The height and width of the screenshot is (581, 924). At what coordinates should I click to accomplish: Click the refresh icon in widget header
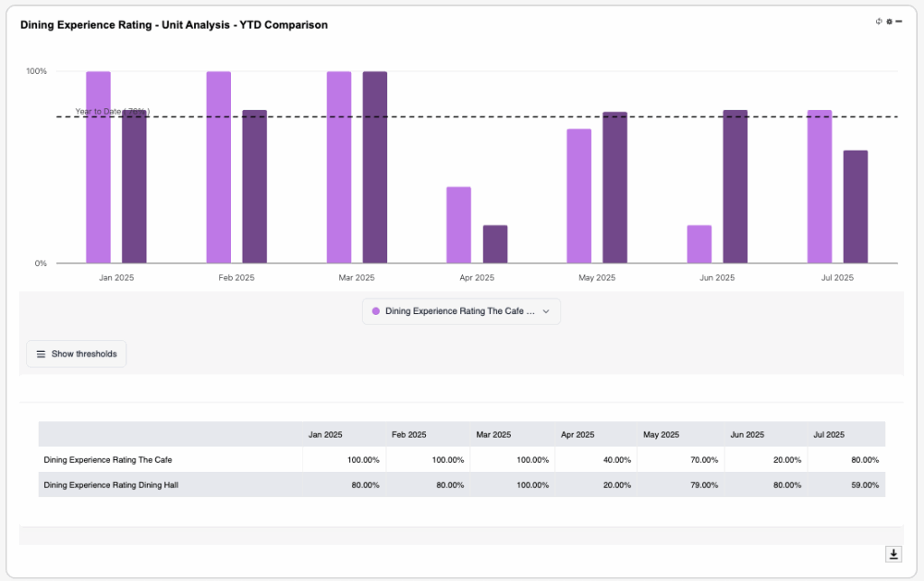879,21
